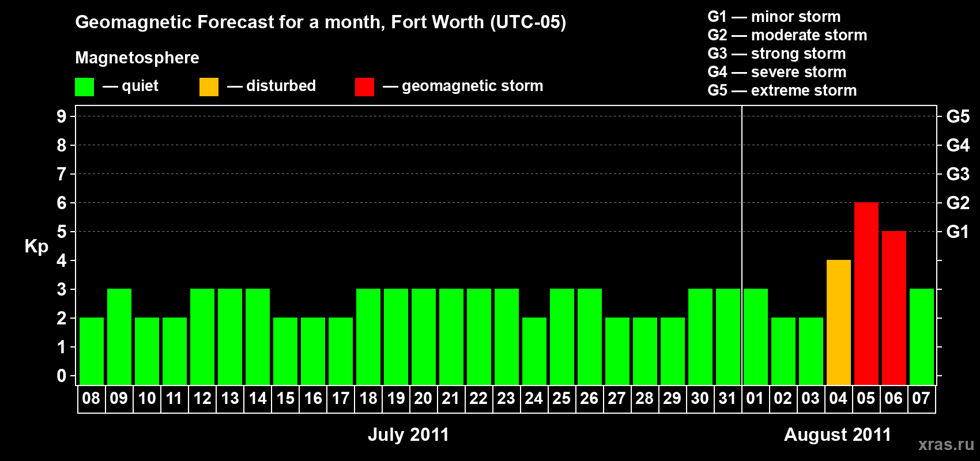
Task: Click the green bar for July 18
Action: [x=368, y=337]
